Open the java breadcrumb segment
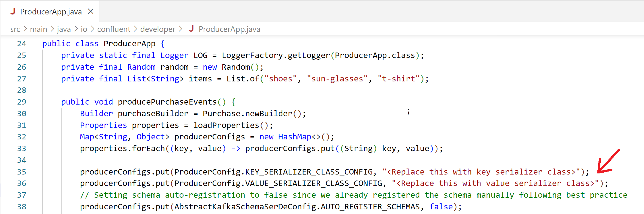This screenshot has height=214, width=644. 64,29
